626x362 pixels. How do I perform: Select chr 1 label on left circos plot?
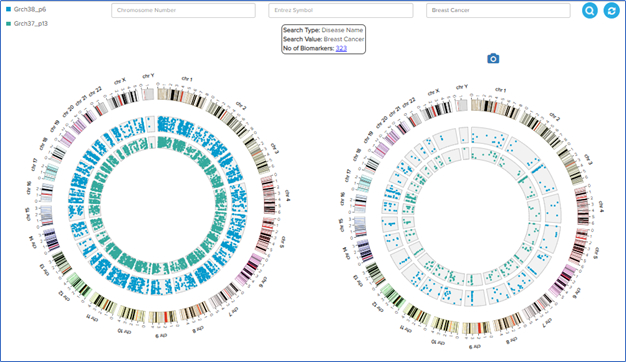[x=187, y=79]
